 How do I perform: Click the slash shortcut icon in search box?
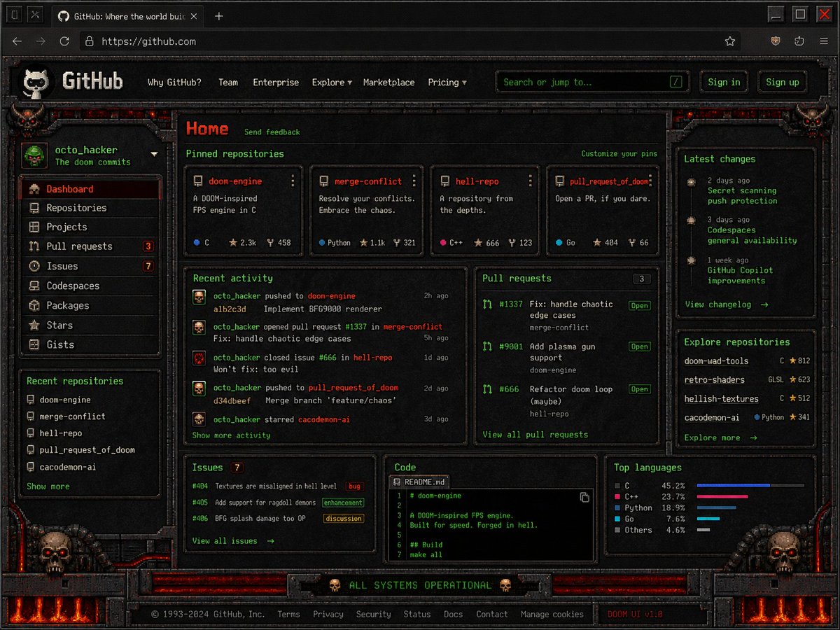(675, 82)
